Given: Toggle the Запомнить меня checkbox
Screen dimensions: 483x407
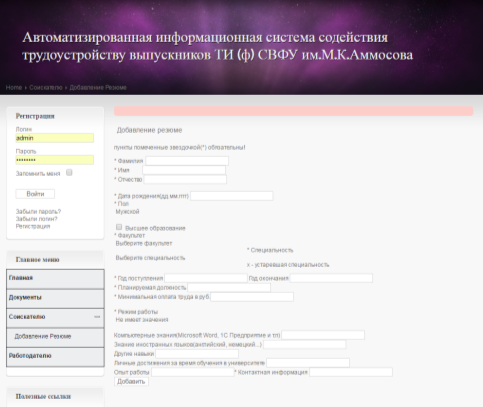Looking at the screenshot, I should [x=69, y=173].
